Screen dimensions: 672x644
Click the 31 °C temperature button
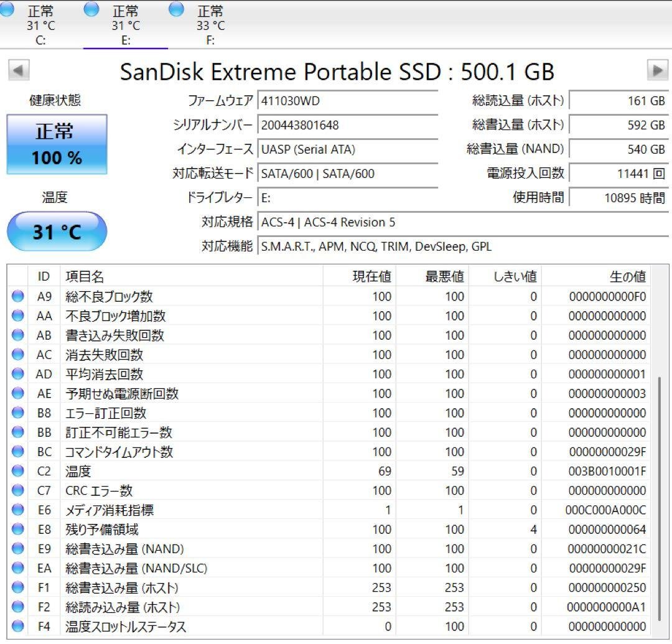57,231
